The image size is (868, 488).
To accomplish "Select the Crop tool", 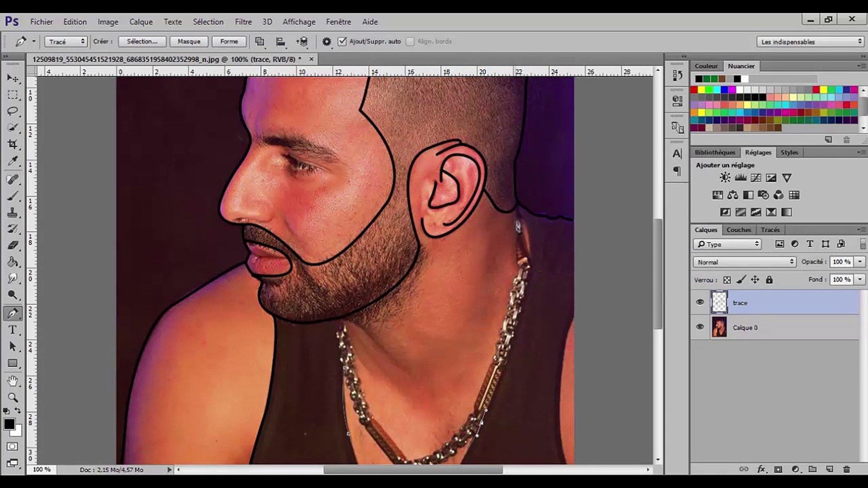I will coord(13,145).
